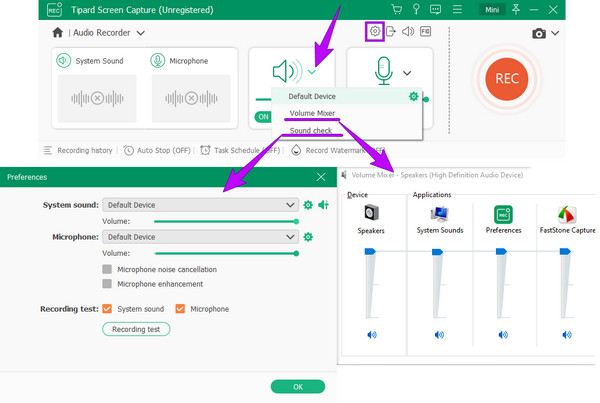Screen dimensions: 600x403
Task: Open Recording history
Action: (x=78, y=150)
